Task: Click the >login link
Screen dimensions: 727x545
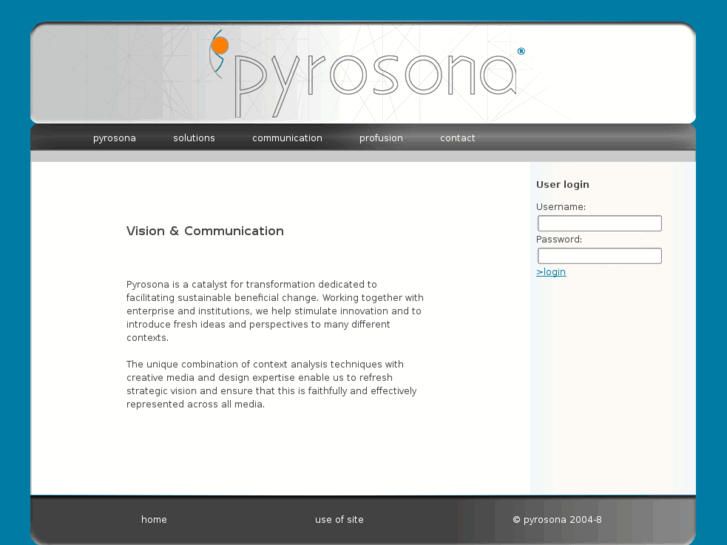Action: pos(551,272)
